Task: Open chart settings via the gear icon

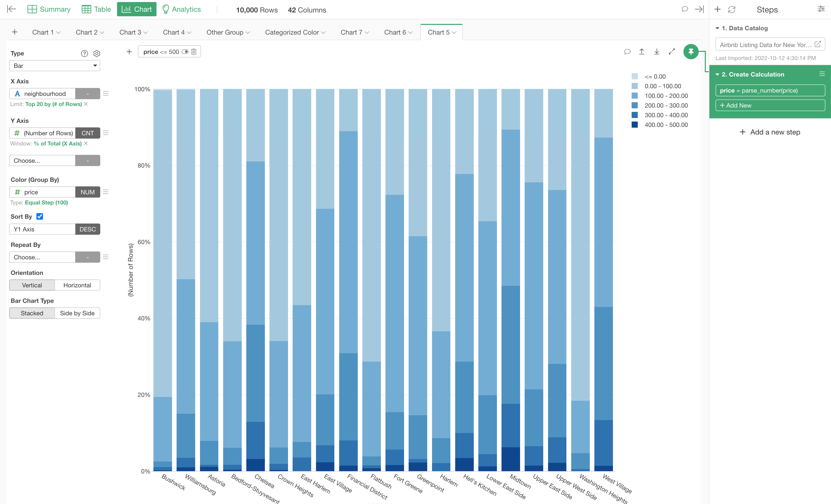Action: (x=97, y=53)
